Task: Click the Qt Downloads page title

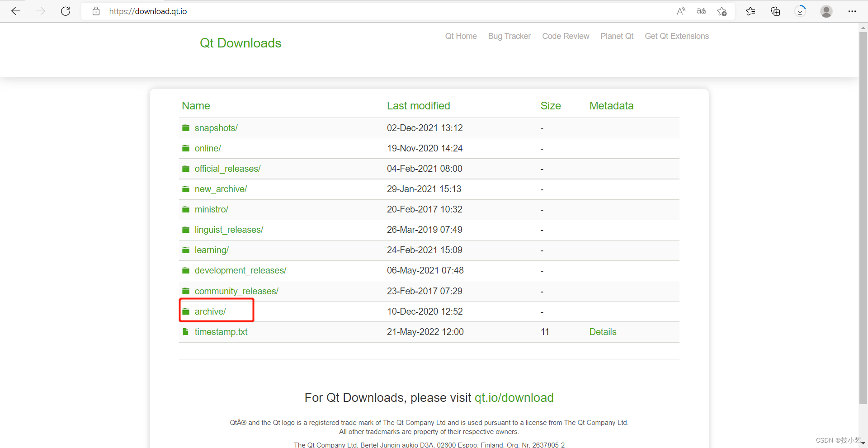Action: [241, 43]
